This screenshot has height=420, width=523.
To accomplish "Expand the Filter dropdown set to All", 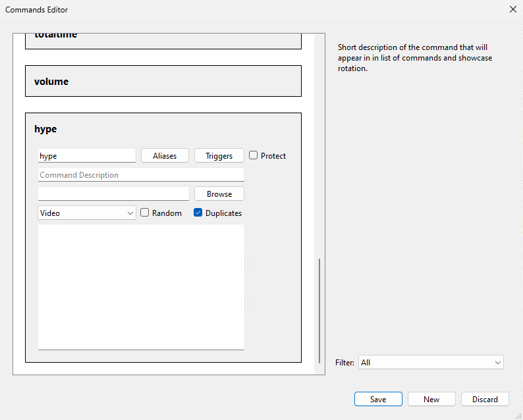I will point(431,363).
